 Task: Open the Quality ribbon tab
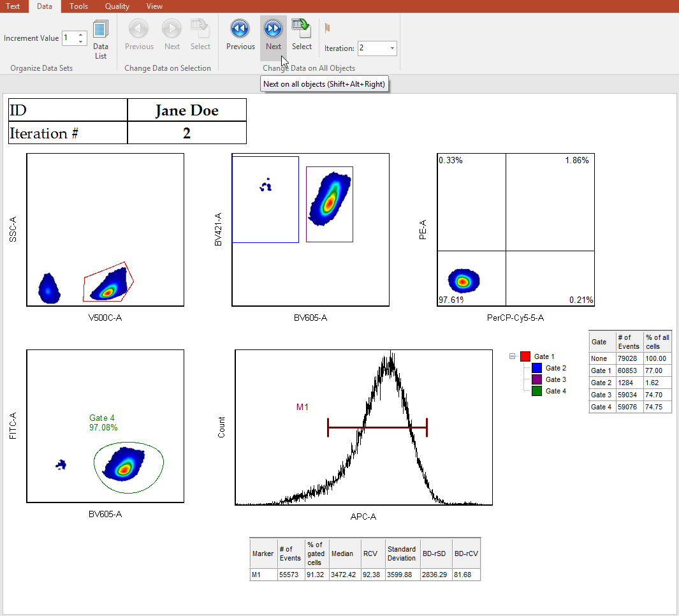[x=117, y=6]
